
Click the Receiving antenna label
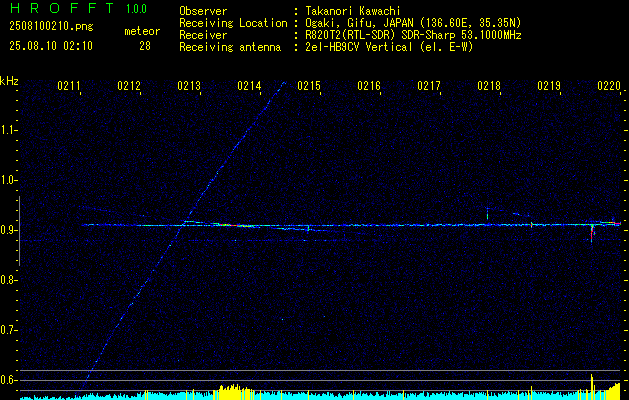230,47
